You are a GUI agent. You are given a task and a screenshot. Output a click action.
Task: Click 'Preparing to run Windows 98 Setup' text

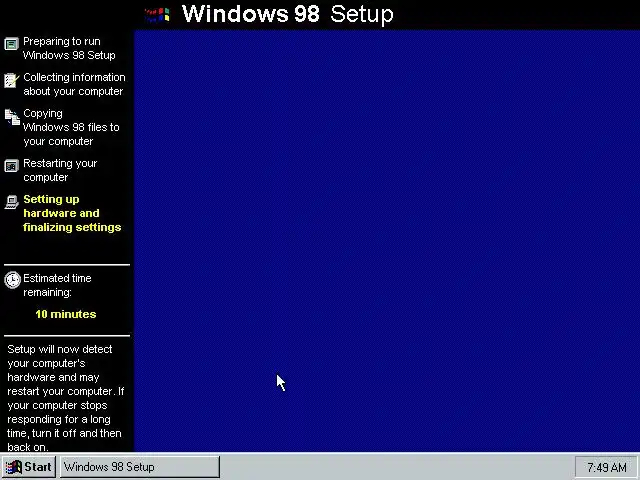click(x=69, y=48)
